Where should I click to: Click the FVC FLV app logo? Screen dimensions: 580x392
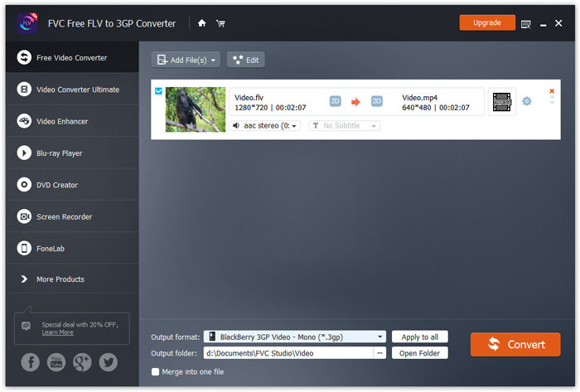point(27,23)
